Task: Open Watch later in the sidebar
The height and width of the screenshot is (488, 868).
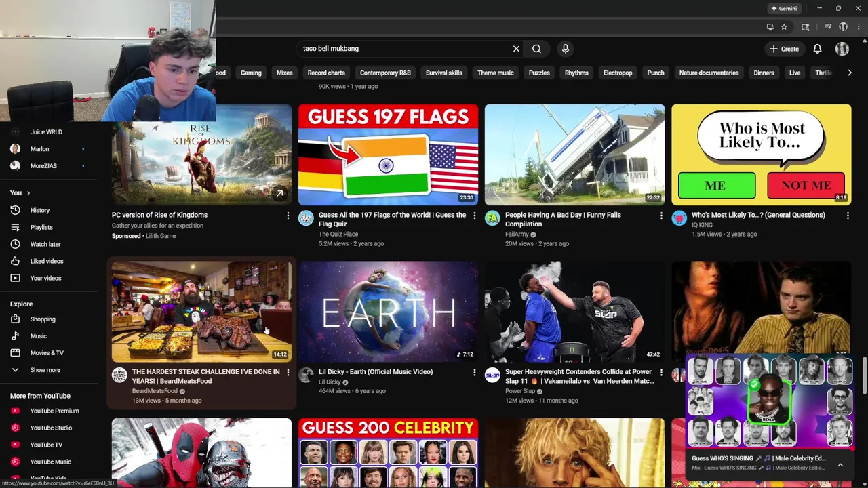Action: [x=45, y=244]
